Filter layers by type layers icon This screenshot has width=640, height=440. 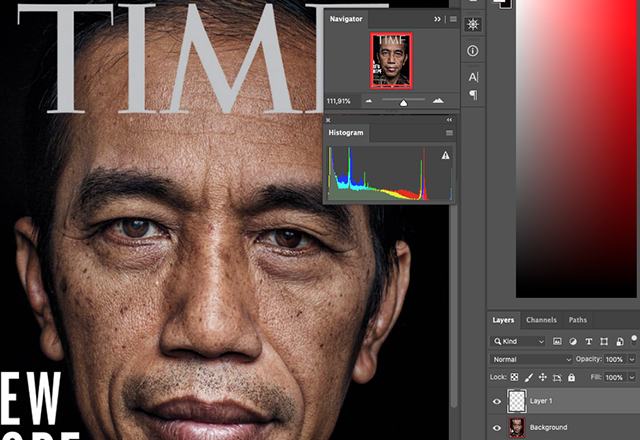point(589,341)
